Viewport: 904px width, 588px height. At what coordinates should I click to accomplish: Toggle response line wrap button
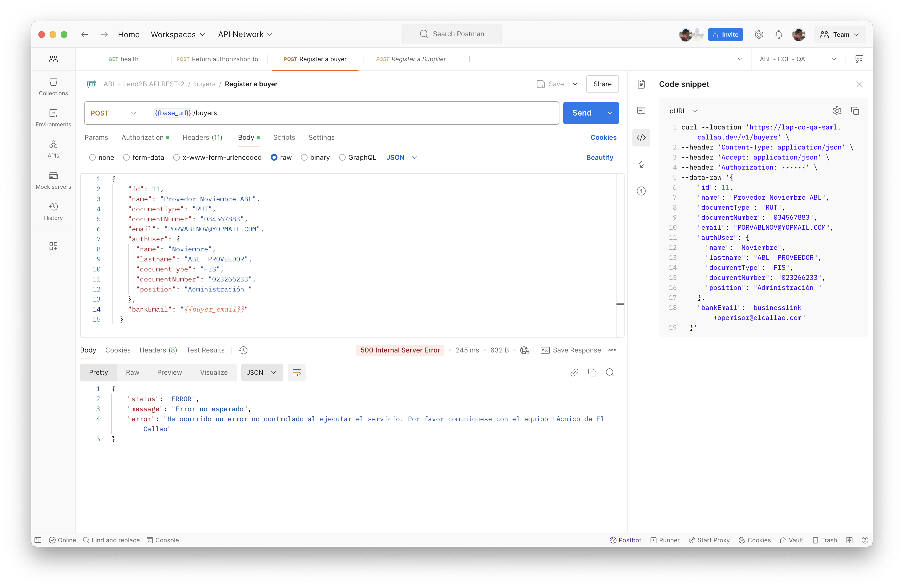(296, 373)
